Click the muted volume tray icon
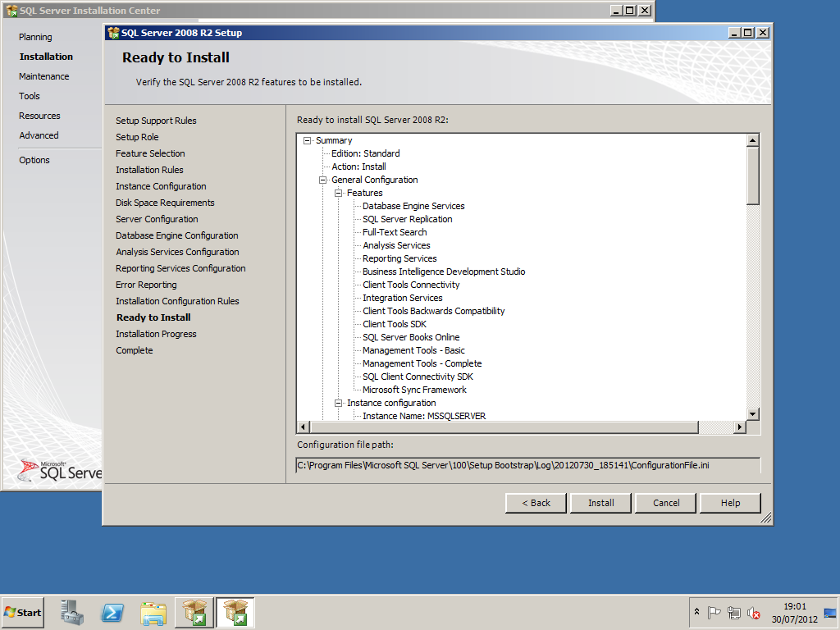Viewport: 840px width, 630px height. click(754, 612)
